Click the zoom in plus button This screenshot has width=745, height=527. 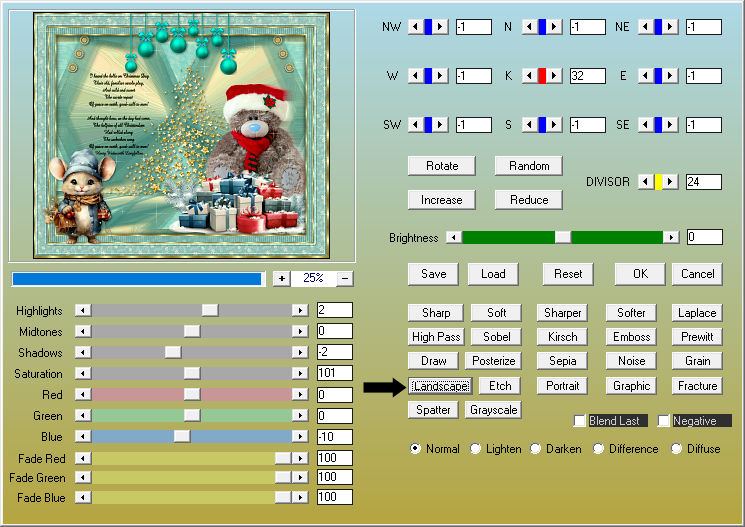[282, 278]
